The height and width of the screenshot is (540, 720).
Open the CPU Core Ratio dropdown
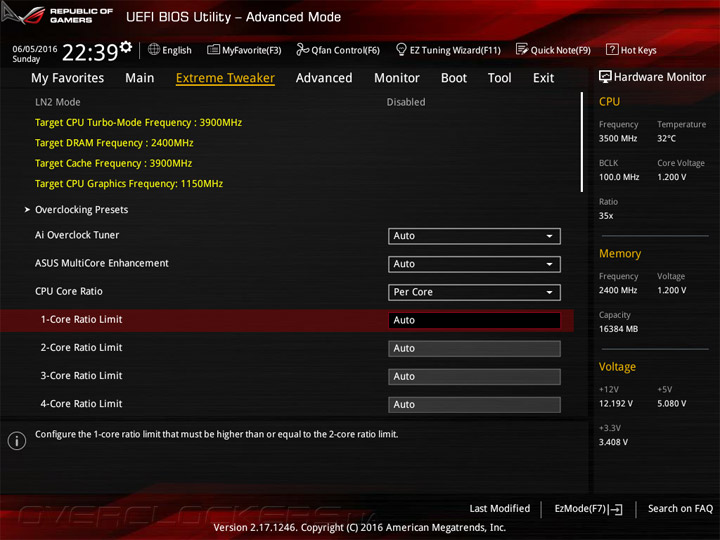(474, 292)
